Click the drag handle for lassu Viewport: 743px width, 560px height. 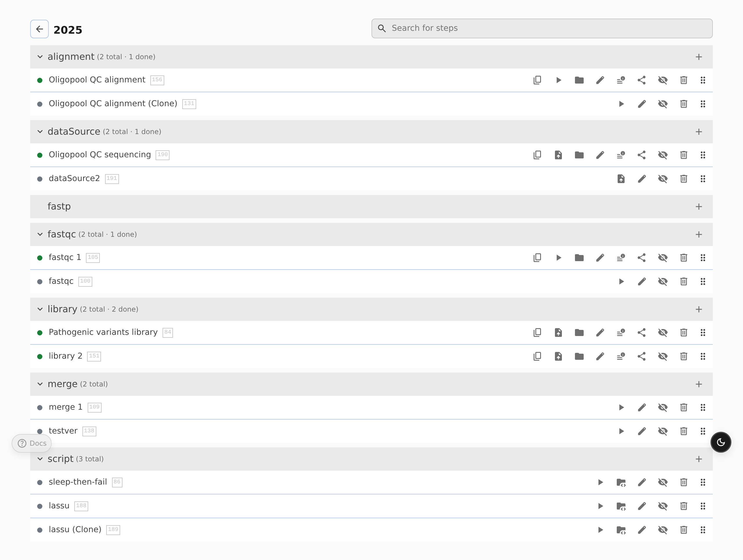(x=703, y=506)
